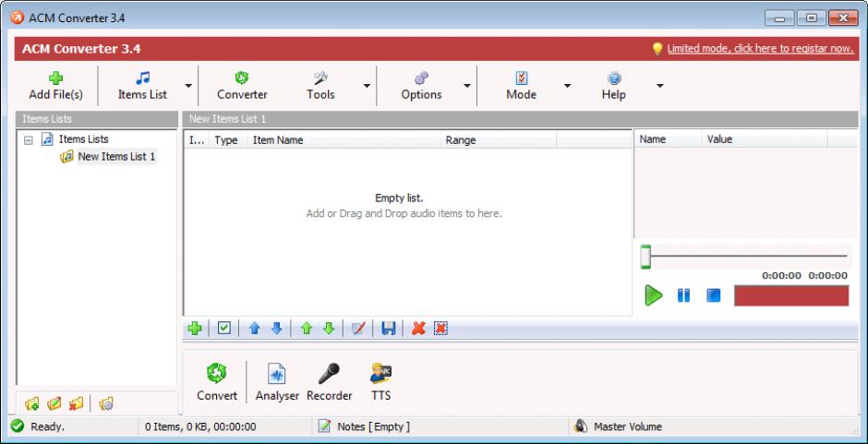Click the Add File(s) toolbar button
This screenshot has height=444, width=868.
pyautogui.click(x=55, y=86)
